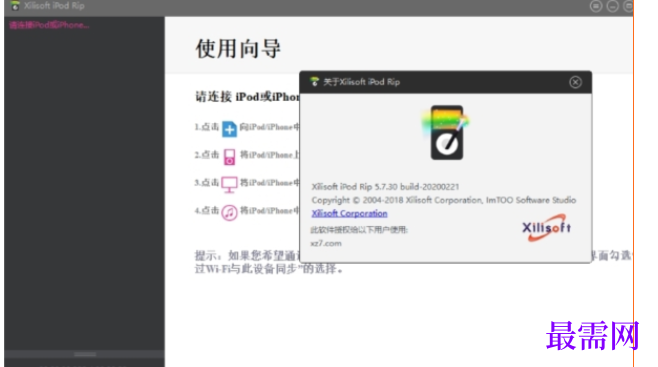
Task: Click the pink iPod device icon in step 2
Action: point(229,157)
